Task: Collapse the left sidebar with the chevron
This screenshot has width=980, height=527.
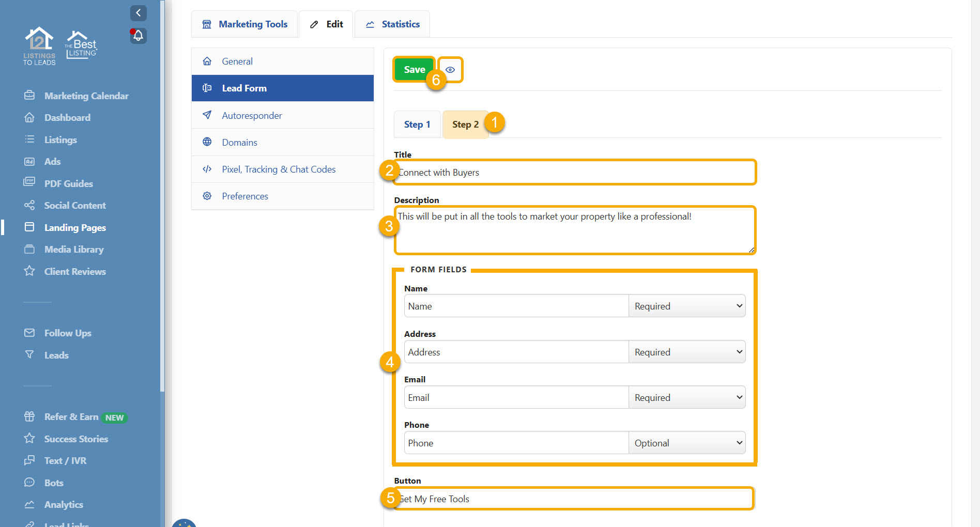Action: click(138, 13)
